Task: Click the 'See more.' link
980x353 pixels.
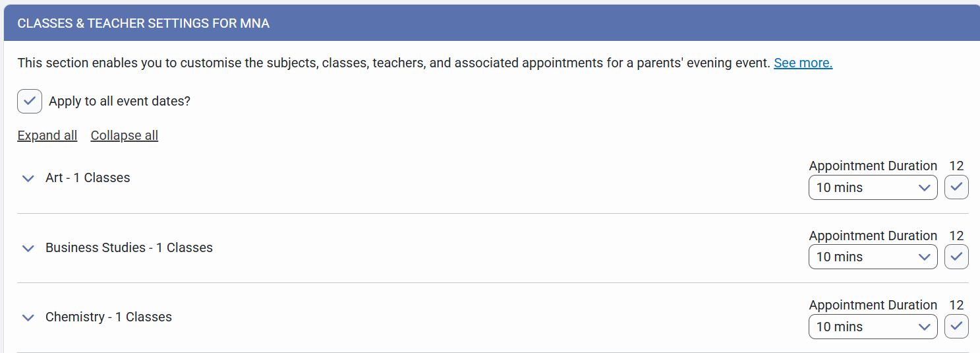Action: (x=803, y=63)
